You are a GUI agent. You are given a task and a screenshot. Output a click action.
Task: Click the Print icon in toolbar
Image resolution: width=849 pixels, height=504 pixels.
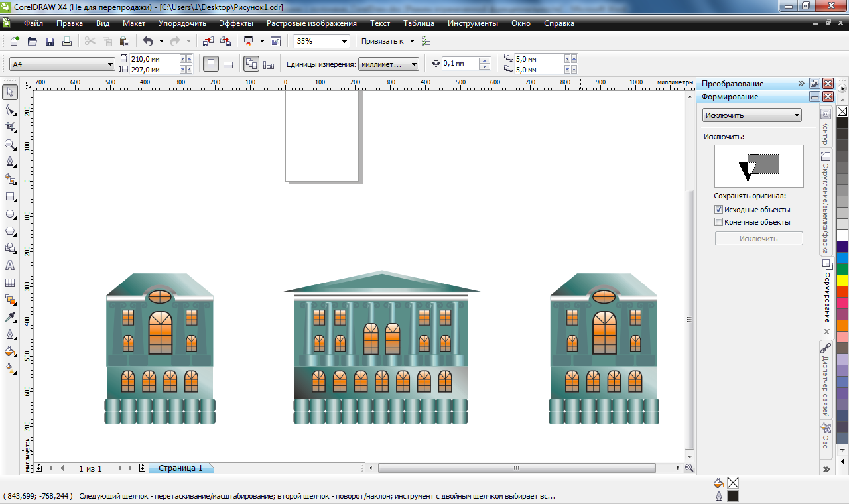pos(66,42)
